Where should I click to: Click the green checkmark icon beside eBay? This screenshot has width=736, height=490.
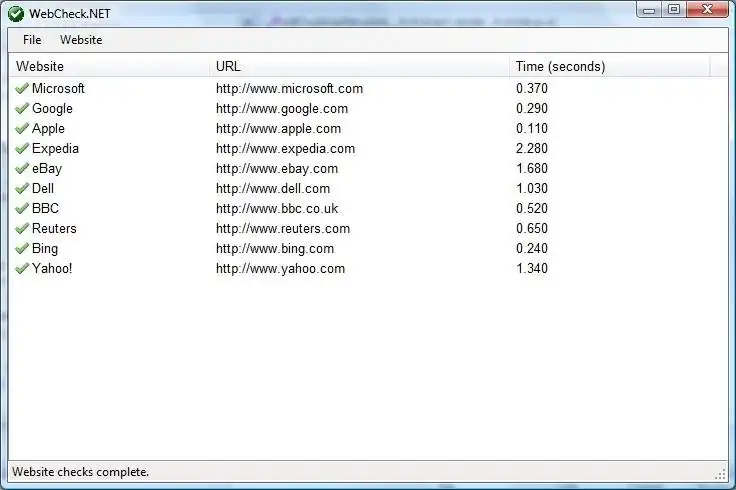[22, 168]
